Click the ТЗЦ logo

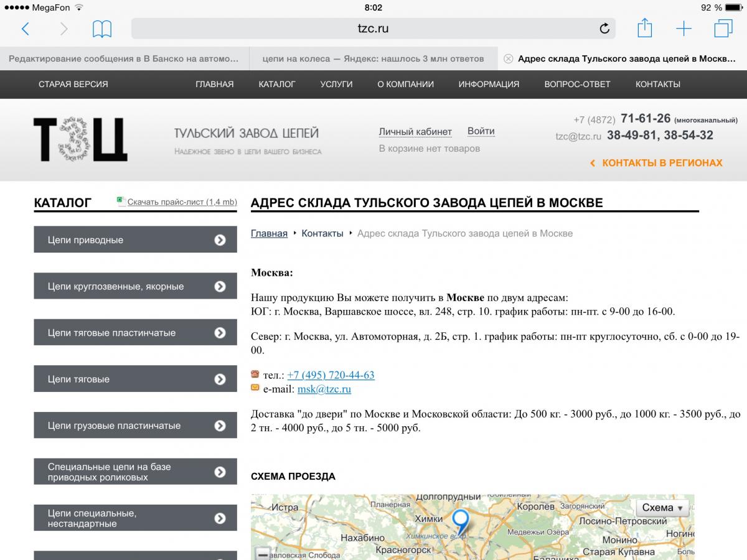point(80,139)
